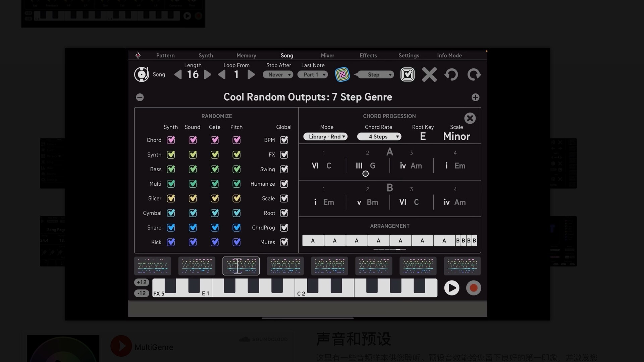Toggle Kick row Pitch checkbox

pos(236,242)
